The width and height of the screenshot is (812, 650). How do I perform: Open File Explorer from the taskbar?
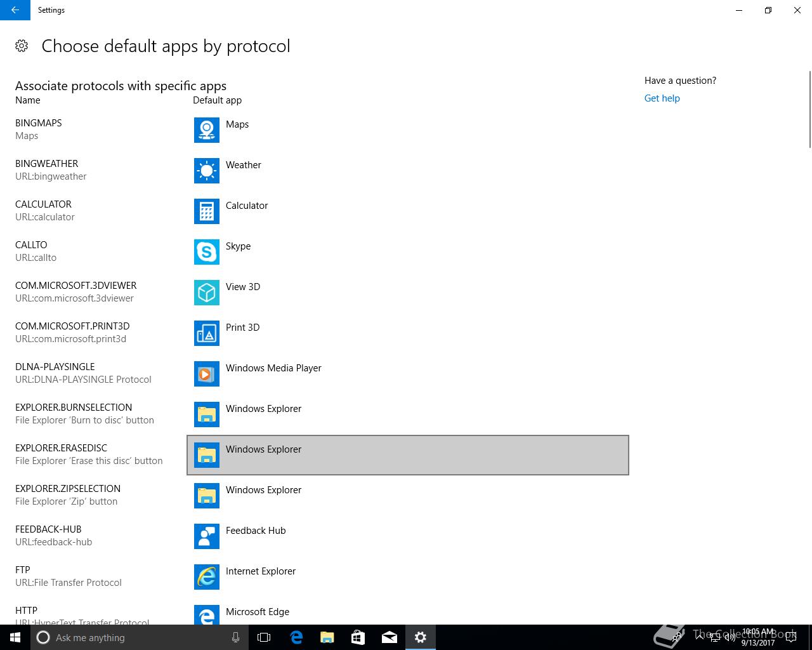[327, 637]
